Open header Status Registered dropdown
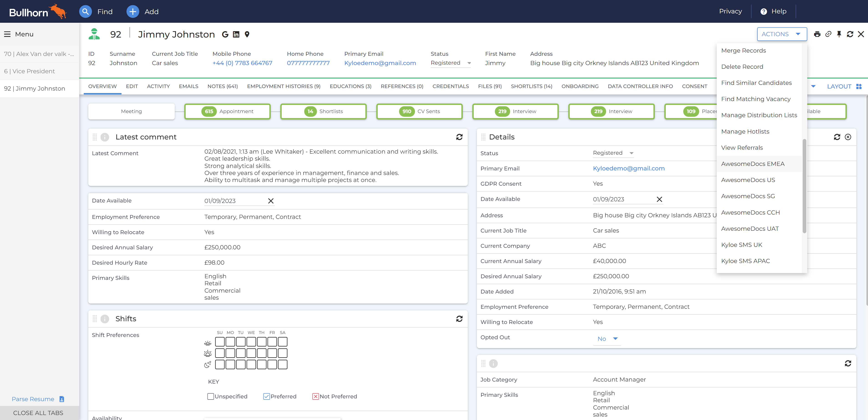 [450, 63]
